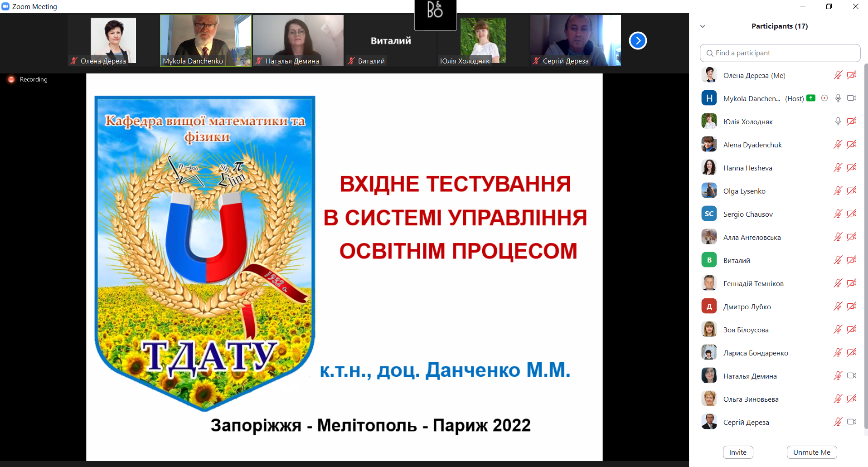Click the name "Геннадій Темніков" in the list
This screenshot has width=868, height=467.
(753, 284)
